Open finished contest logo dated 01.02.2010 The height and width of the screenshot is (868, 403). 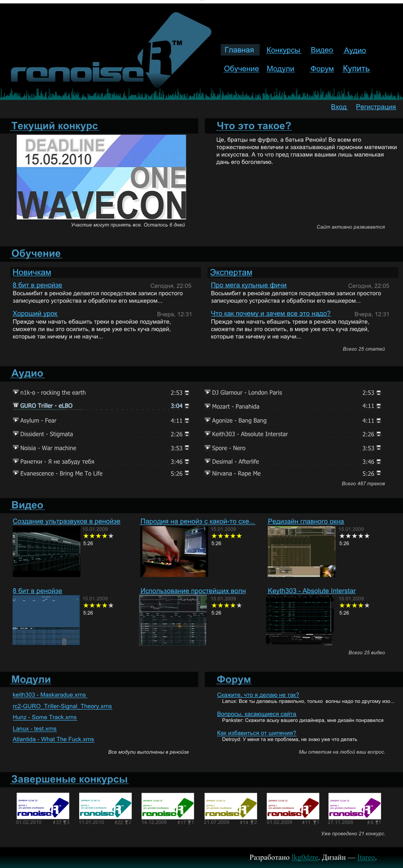(x=43, y=806)
